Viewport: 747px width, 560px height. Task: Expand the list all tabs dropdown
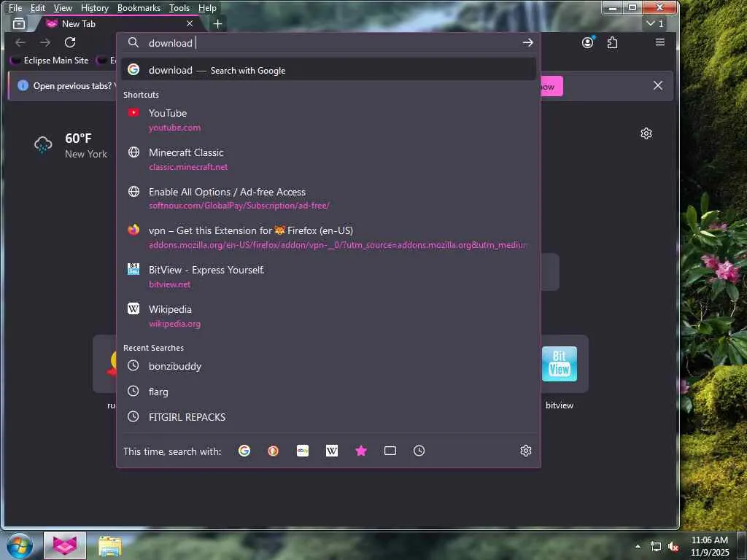tap(655, 23)
